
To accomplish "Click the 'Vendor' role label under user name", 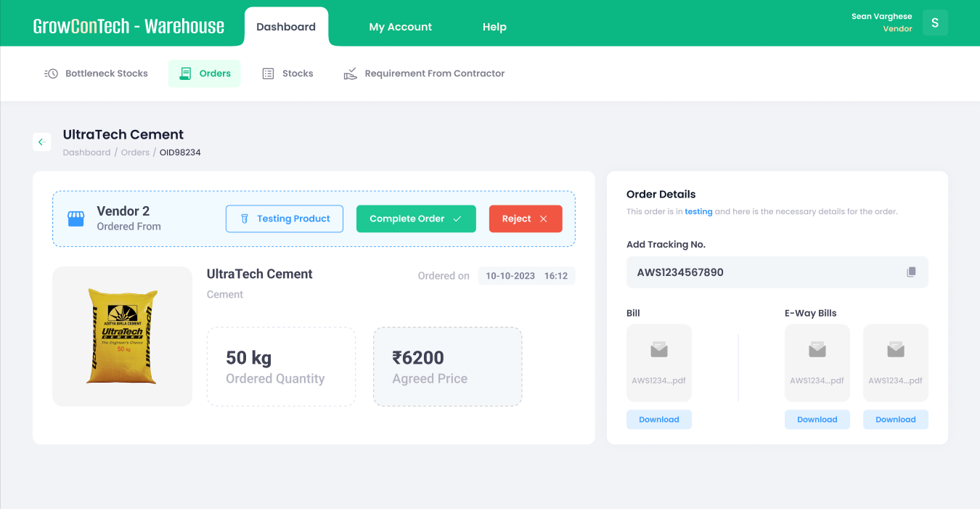I will click(x=897, y=29).
